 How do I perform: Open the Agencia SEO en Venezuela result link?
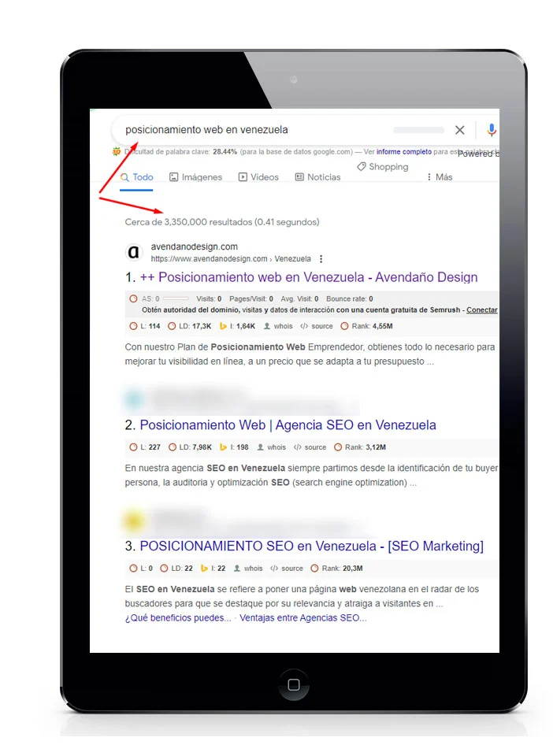[x=288, y=424]
